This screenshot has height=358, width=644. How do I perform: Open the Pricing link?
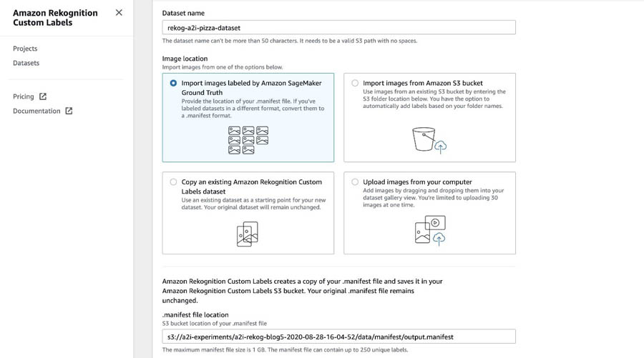(24, 96)
